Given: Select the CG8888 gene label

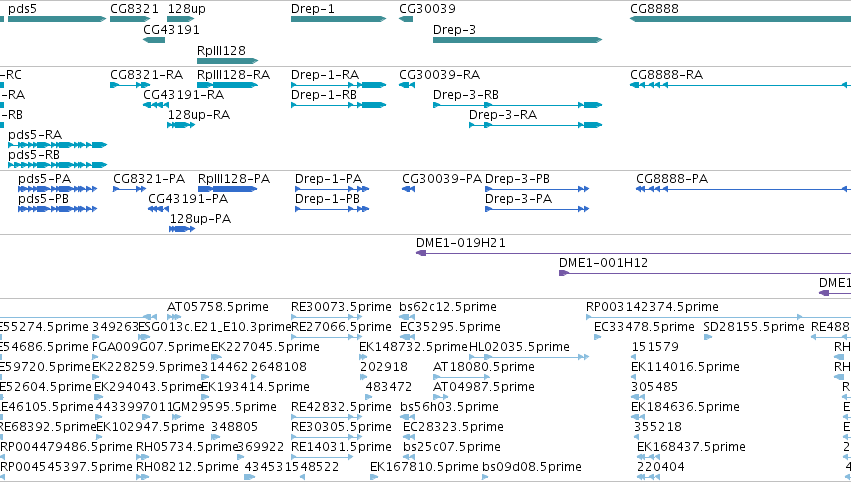Looking at the screenshot, I should point(654,9).
